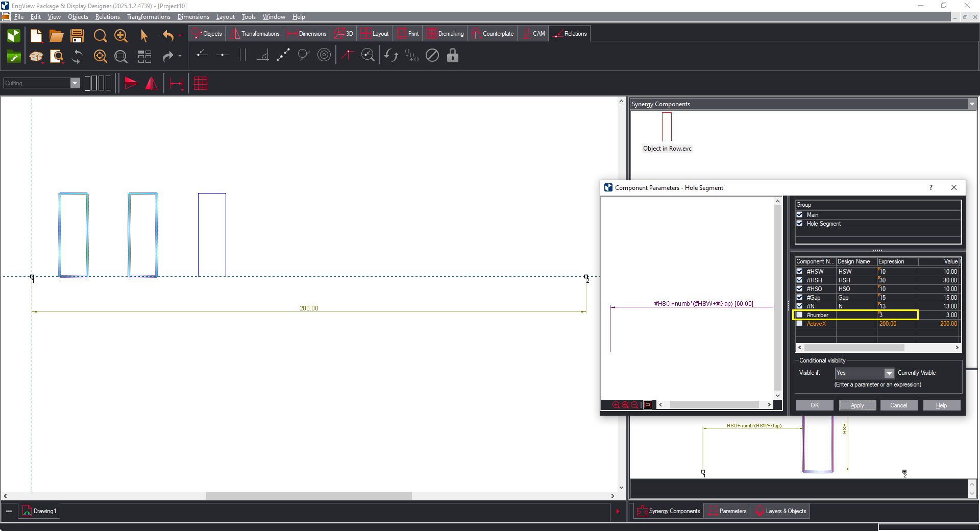
Task: Select Object in Row.evc component thumbnail
Action: [667, 132]
